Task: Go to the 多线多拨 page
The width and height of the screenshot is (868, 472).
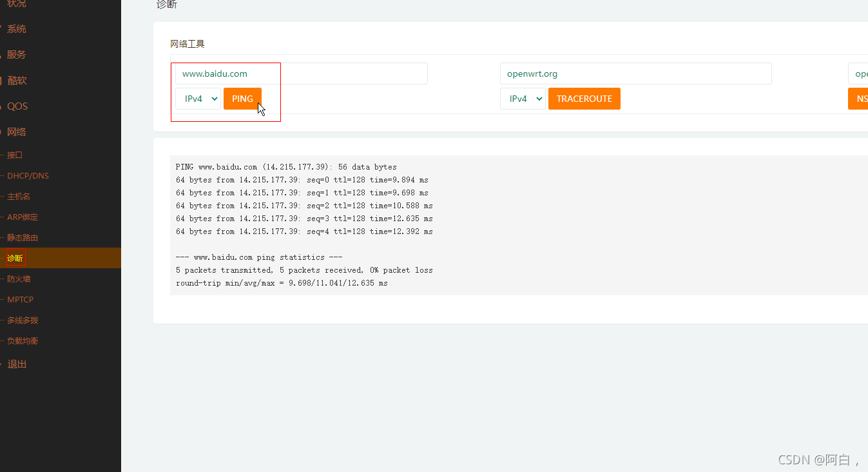Action: 23,320
